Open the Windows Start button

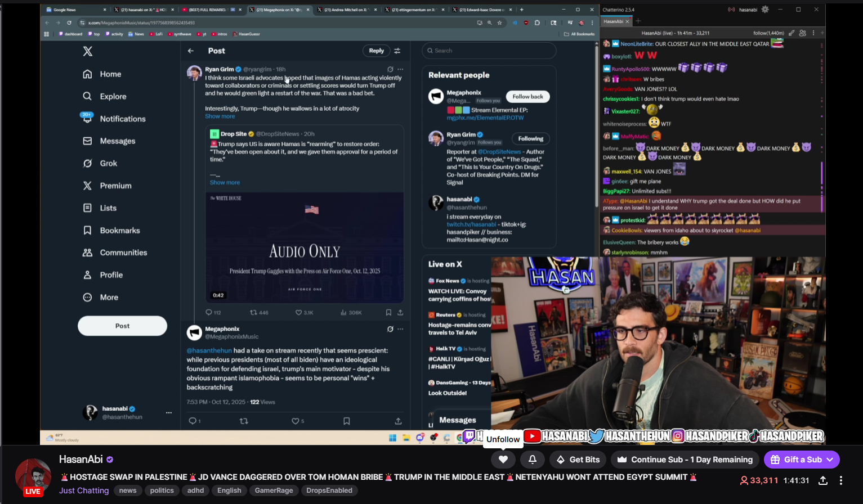click(393, 438)
